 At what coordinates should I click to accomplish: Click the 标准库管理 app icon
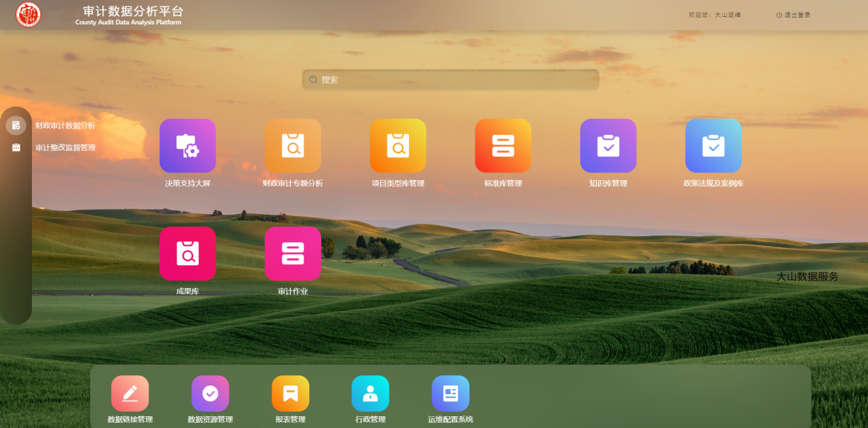503,146
